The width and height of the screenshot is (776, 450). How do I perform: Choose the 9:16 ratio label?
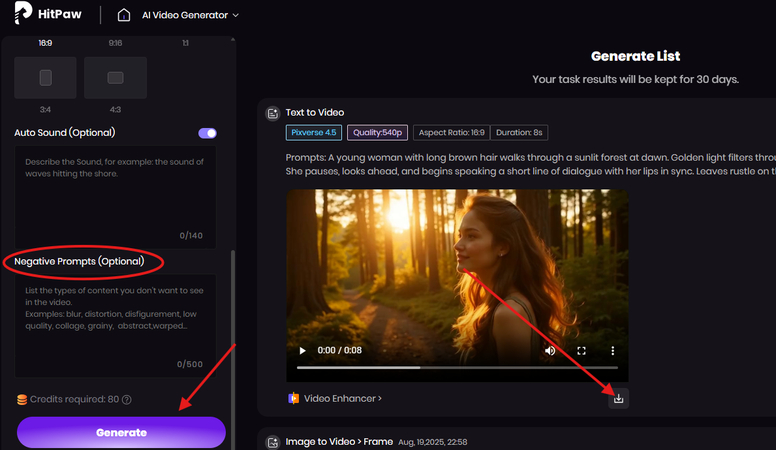coord(115,43)
